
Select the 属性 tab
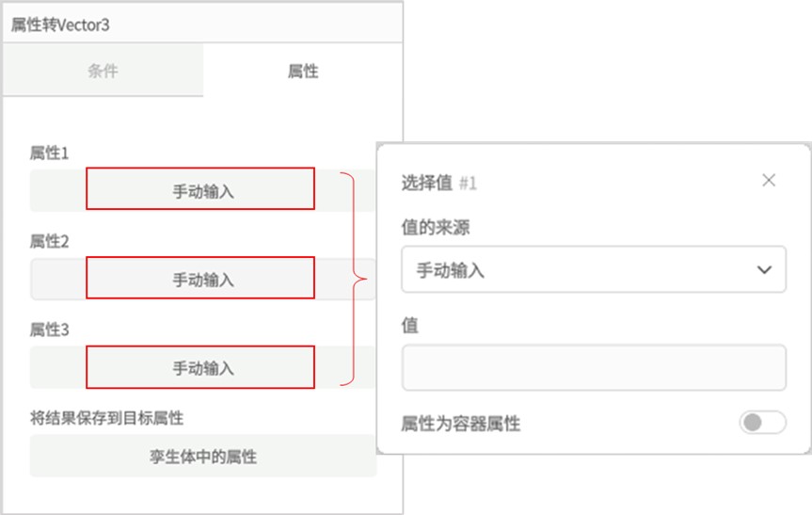point(303,71)
